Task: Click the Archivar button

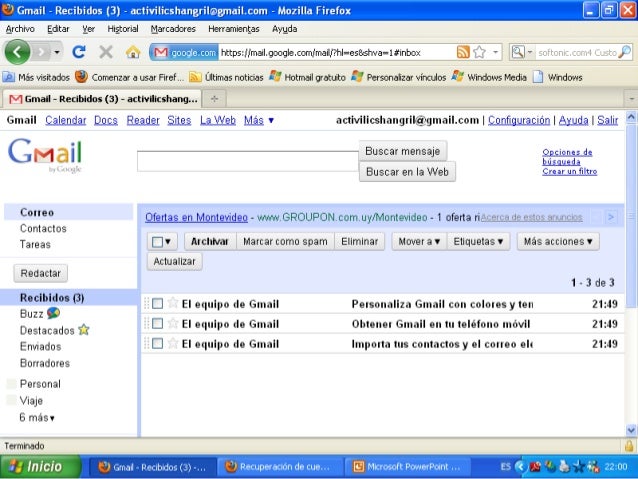Action: pyautogui.click(x=210, y=241)
